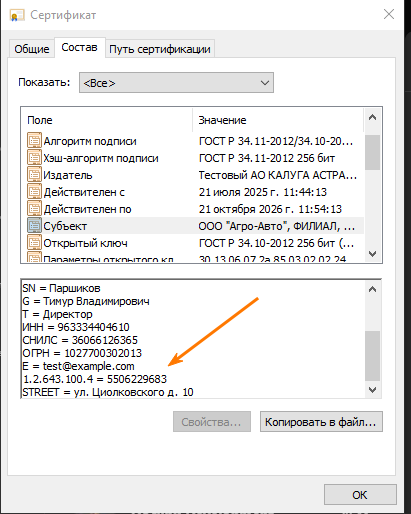Click the icon beside Действителен по
411x514 pixels.
coord(34,209)
